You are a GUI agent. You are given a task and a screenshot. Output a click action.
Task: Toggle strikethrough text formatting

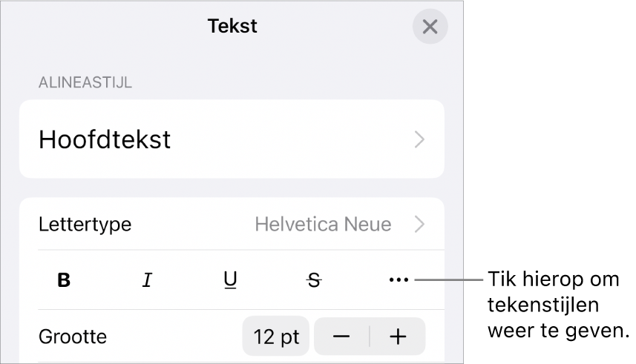pyautogui.click(x=315, y=280)
